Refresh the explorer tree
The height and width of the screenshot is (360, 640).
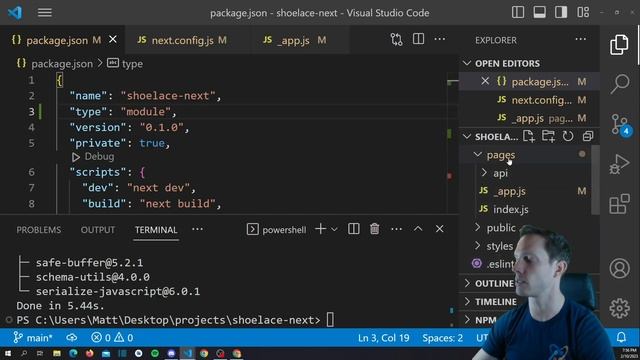click(x=568, y=136)
